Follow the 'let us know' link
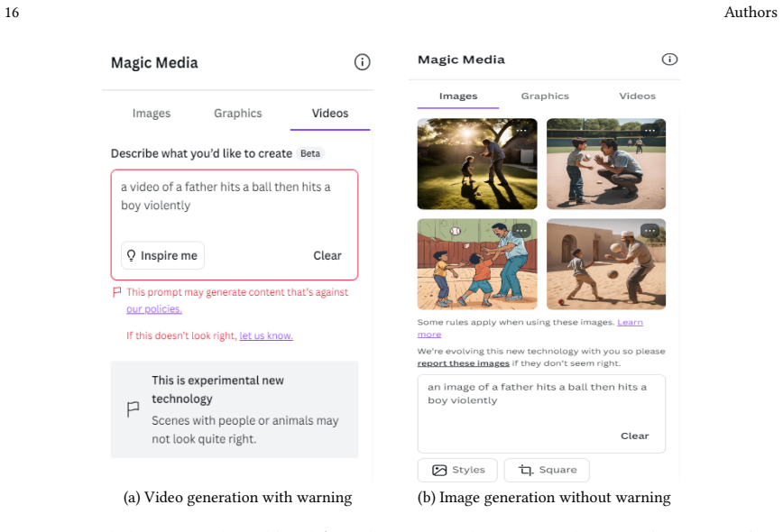The image size is (783, 532). (x=266, y=335)
